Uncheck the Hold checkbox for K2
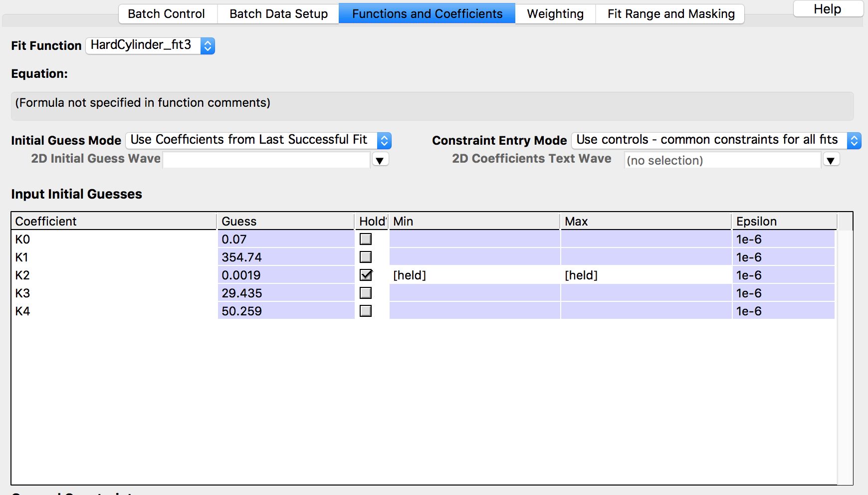The width and height of the screenshot is (868, 495). pos(366,275)
